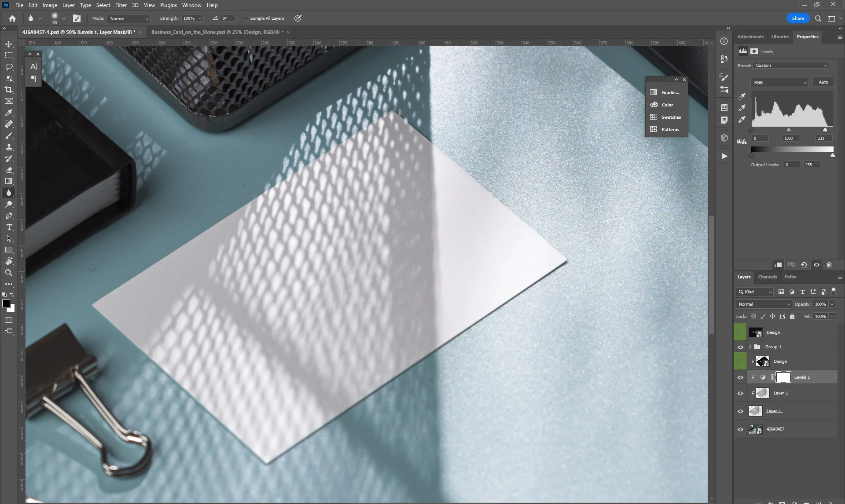Select the Crop tool
The width and height of the screenshot is (845, 504).
pyautogui.click(x=9, y=90)
